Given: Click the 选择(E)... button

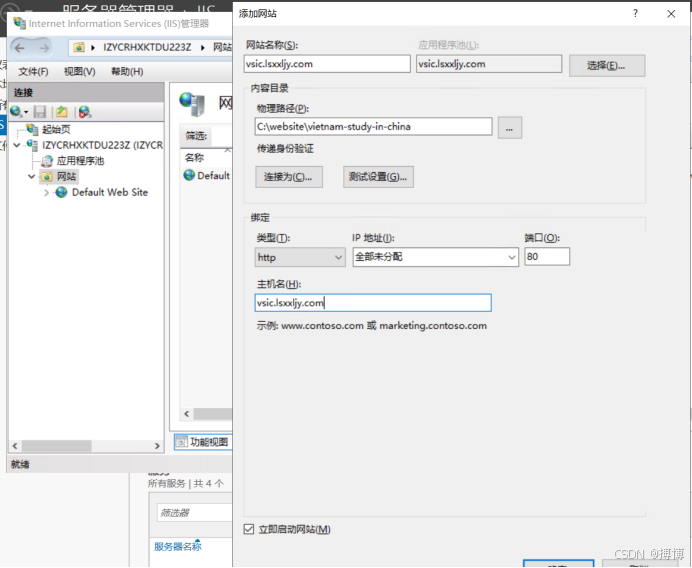Looking at the screenshot, I should click(607, 66).
